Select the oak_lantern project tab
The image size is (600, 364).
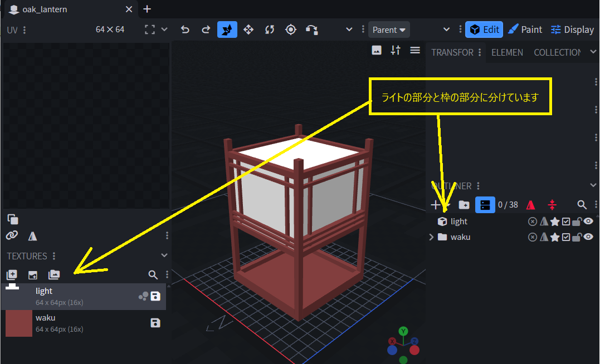[71, 9]
